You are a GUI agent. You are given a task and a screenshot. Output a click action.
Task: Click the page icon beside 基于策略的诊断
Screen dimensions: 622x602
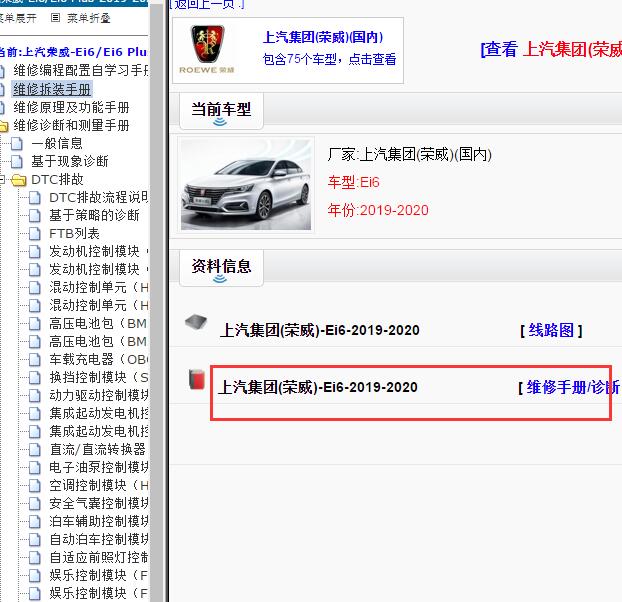pyautogui.click(x=35, y=216)
